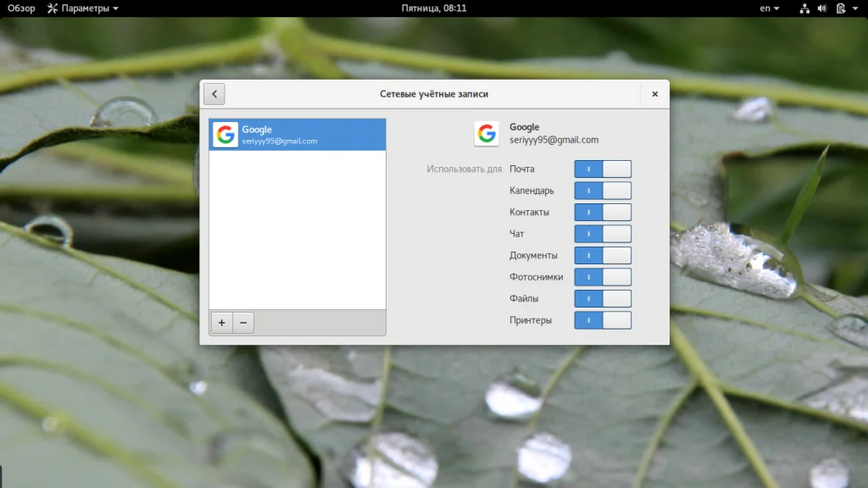This screenshot has height=488, width=868.
Task: Open the system menu dropdown arrow
Action: (855, 8)
